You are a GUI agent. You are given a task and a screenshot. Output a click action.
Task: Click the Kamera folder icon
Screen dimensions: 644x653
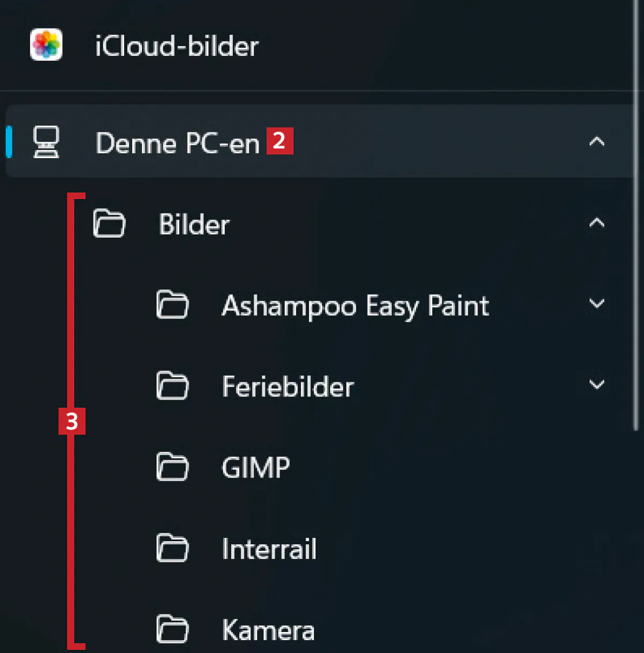pyautogui.click(x=172, y=629)
